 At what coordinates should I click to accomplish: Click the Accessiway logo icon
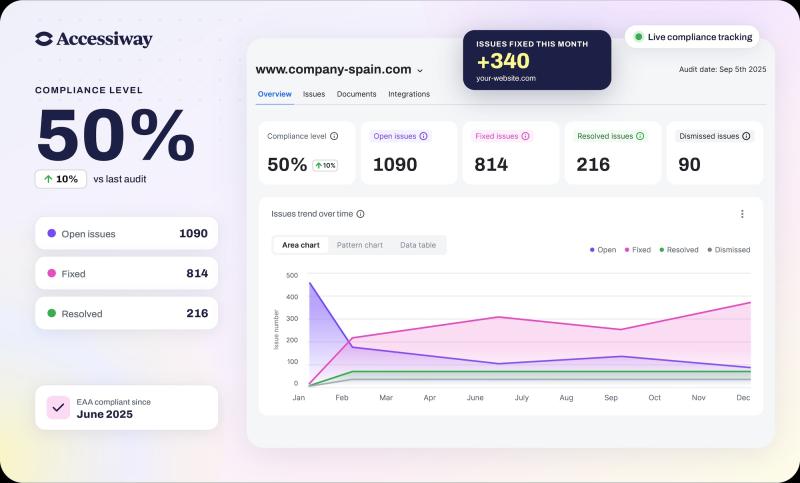pyautogui.click(x=44, y=39)
